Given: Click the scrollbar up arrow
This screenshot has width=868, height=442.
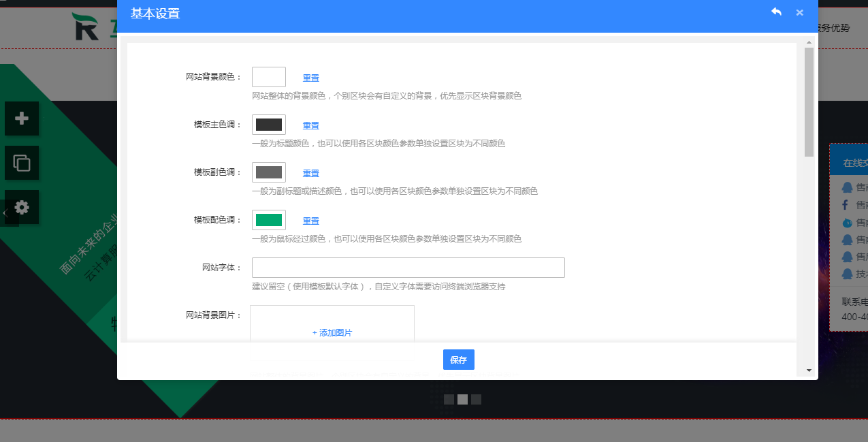Looking at the screenshot, I should coord(809,43).
